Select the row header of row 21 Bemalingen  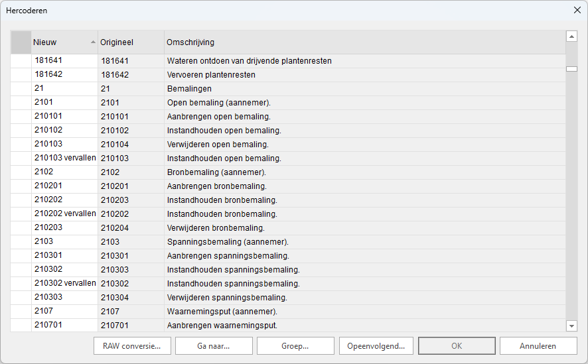coord(21,89)
